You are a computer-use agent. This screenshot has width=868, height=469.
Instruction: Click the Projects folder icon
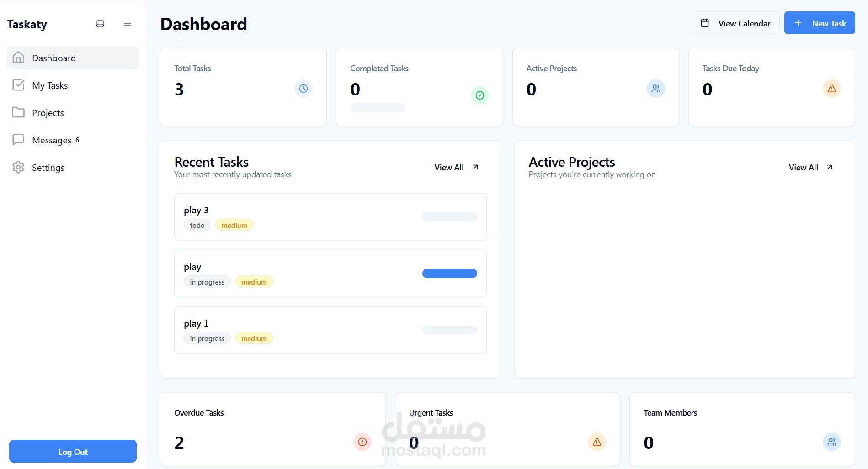[x=18, y=112]
